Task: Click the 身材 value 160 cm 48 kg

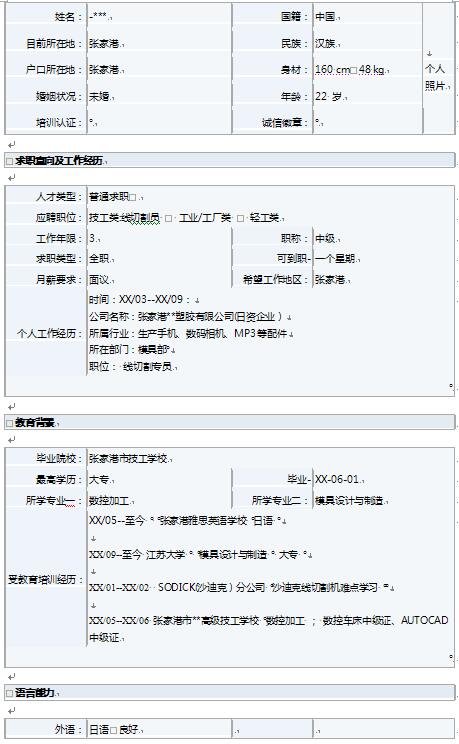Action: pyautogui.click(x=350, y=70)
